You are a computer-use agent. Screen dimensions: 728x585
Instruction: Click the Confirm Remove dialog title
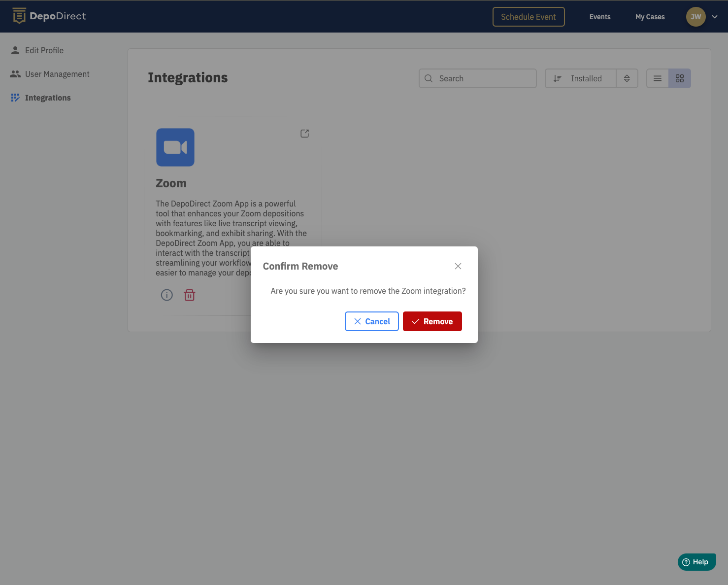point(300,266)
